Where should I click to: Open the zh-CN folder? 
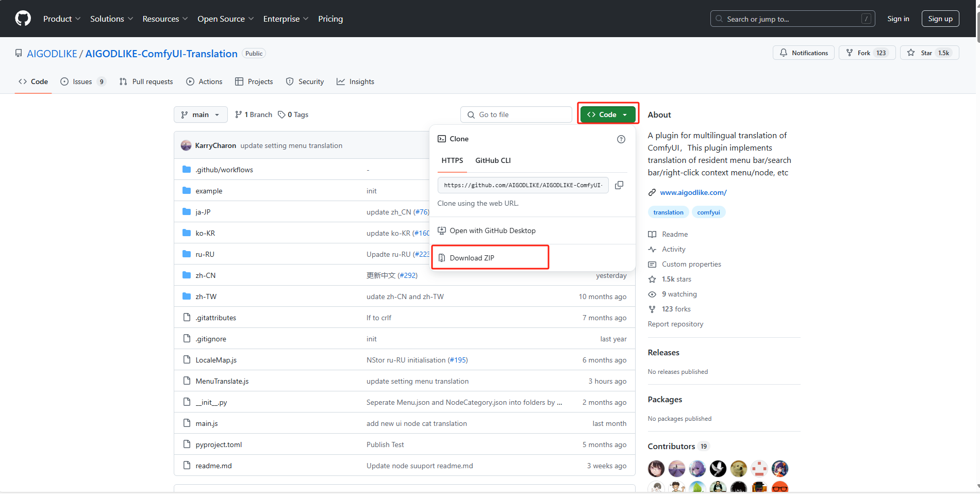point(205,275)
